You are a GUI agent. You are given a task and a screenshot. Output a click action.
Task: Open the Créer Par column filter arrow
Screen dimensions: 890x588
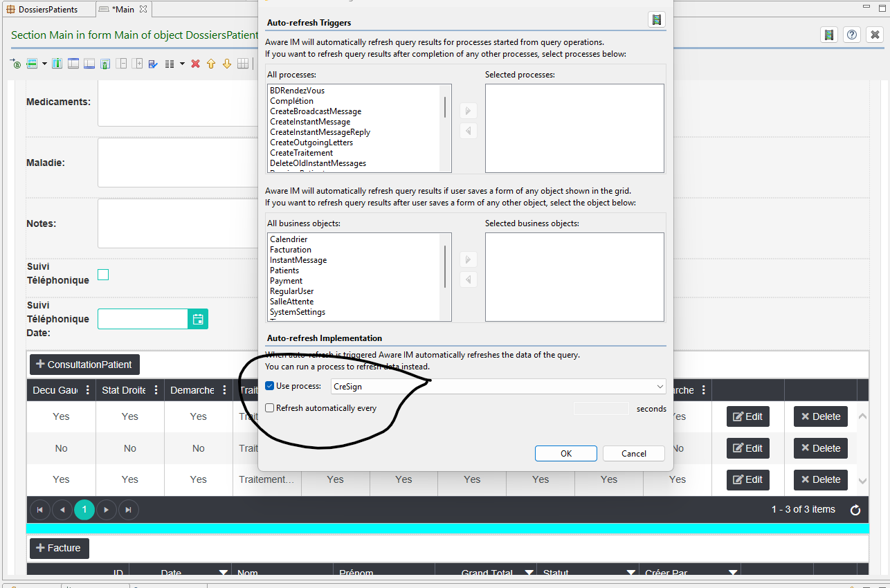point(732,573)
